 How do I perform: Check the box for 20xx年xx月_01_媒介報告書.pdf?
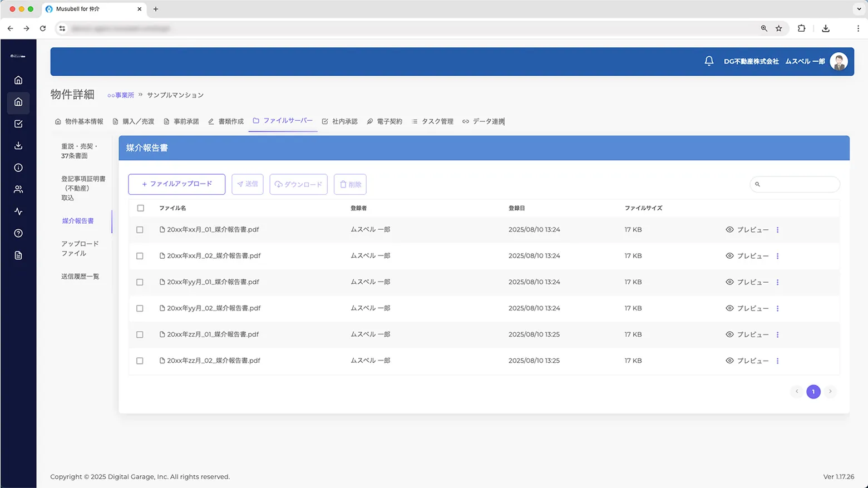[x=140, y=230]
